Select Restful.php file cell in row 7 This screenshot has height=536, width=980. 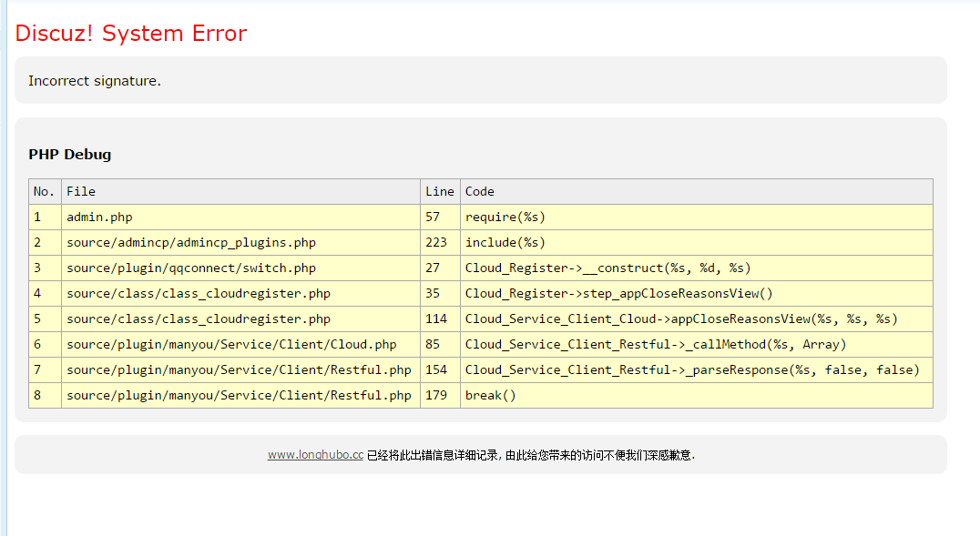(x=240, y=369)
